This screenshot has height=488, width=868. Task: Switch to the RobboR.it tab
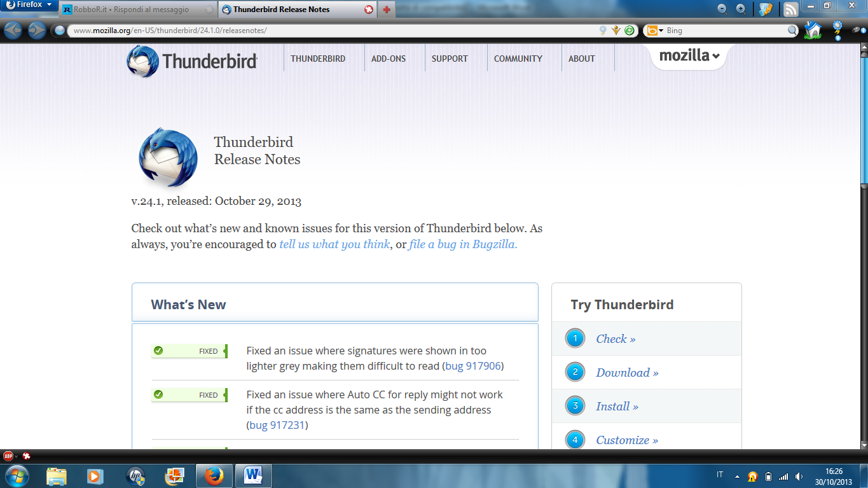(139, 10)
